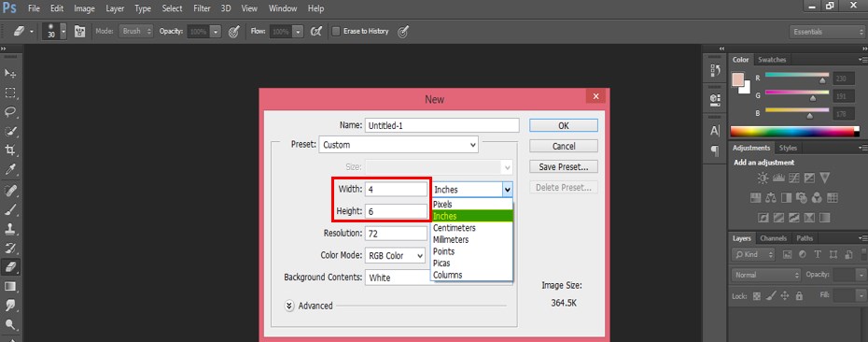Select the Smudge/Blur tool
This screenshot has height=342, width=868.
tap(10, 306)
